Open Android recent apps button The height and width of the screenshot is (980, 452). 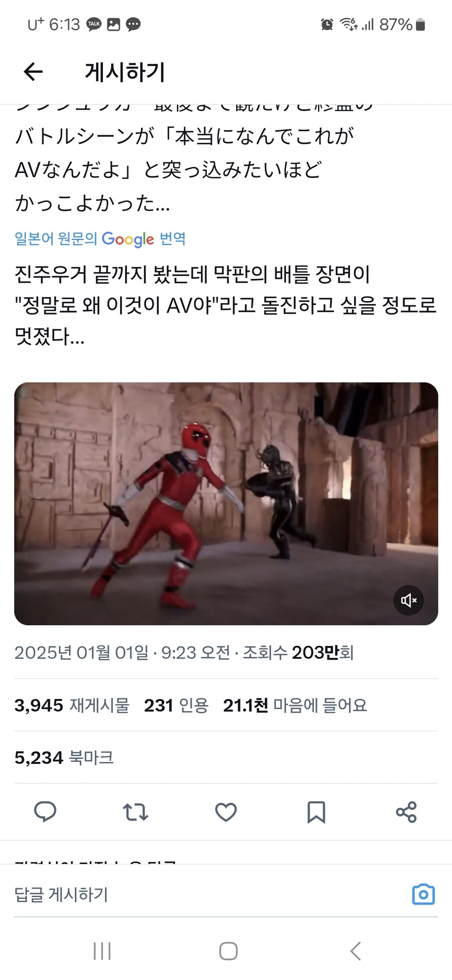pyautogui.click(x=102, y=951)
